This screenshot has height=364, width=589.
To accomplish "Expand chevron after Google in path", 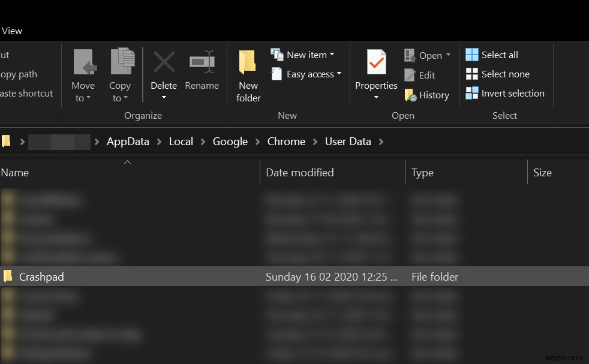I will point(258,142).
